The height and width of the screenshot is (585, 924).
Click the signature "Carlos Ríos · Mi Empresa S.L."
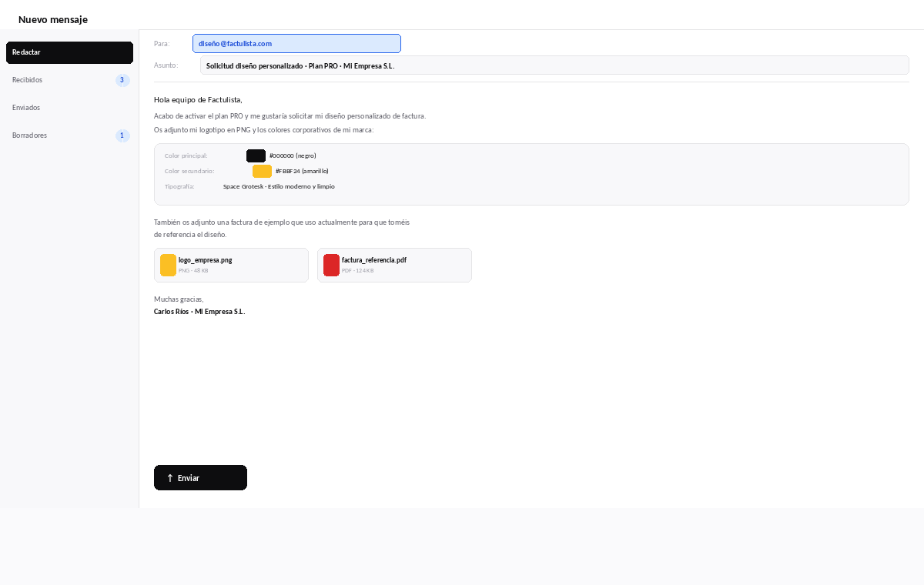[199, 312]
